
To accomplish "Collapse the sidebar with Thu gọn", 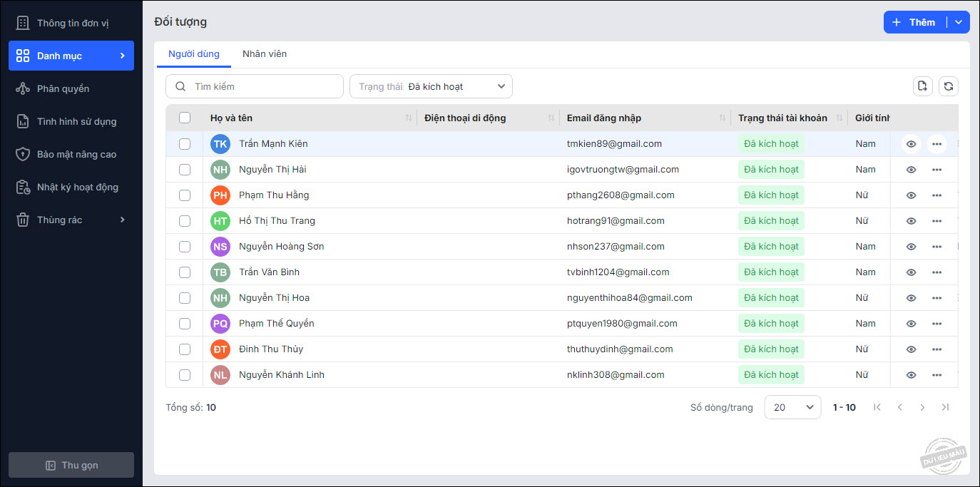I will click(x=71, y=465).
